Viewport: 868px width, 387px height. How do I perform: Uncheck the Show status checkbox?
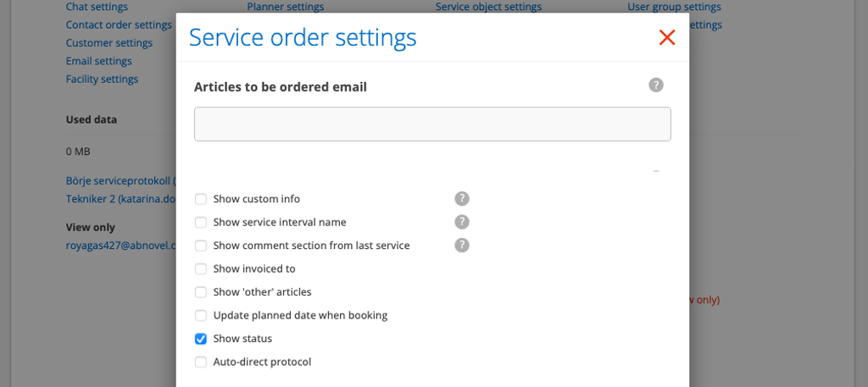(x=201, y=339)
